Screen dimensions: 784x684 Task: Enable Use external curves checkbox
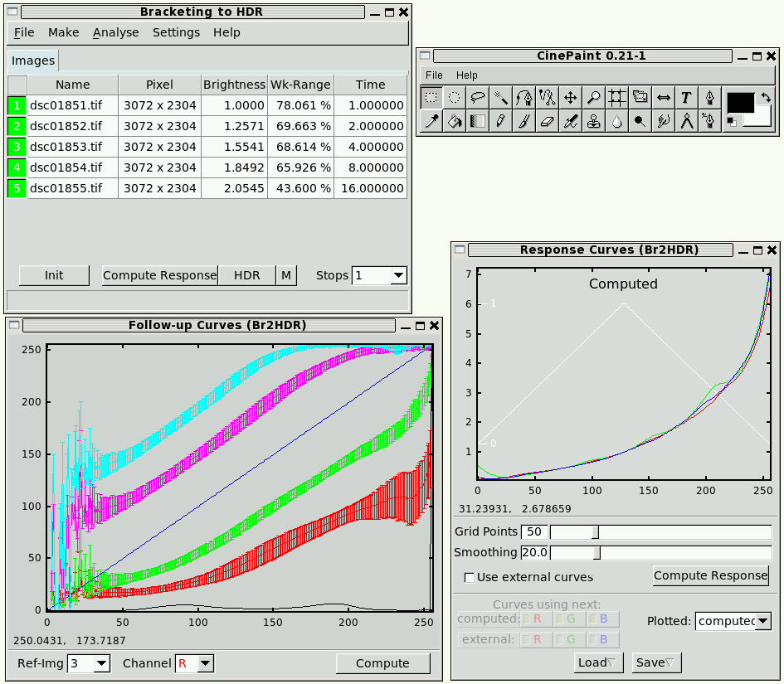[470, 577]
